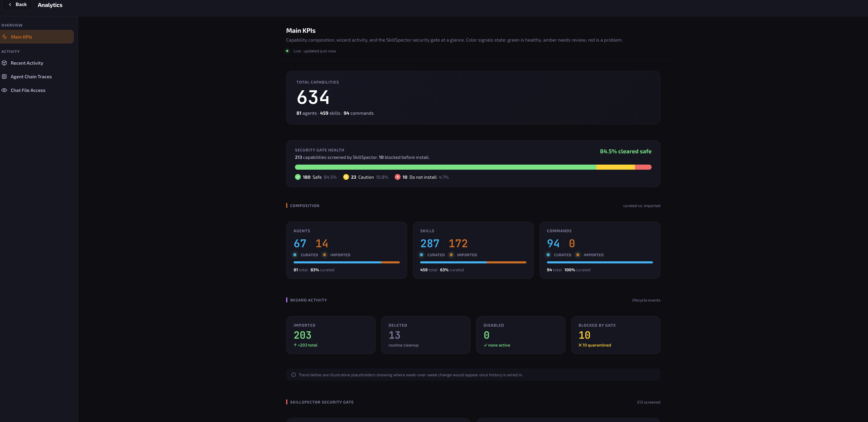This screenshot has height=422, width=868.
Task: Click the Deleted value 13
Action: 394,335
